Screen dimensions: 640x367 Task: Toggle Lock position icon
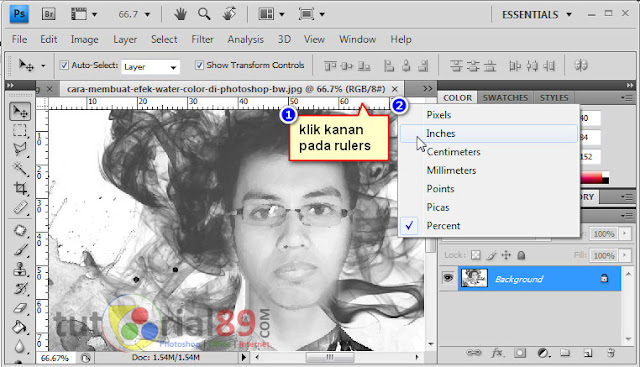[x=506, y=256]
